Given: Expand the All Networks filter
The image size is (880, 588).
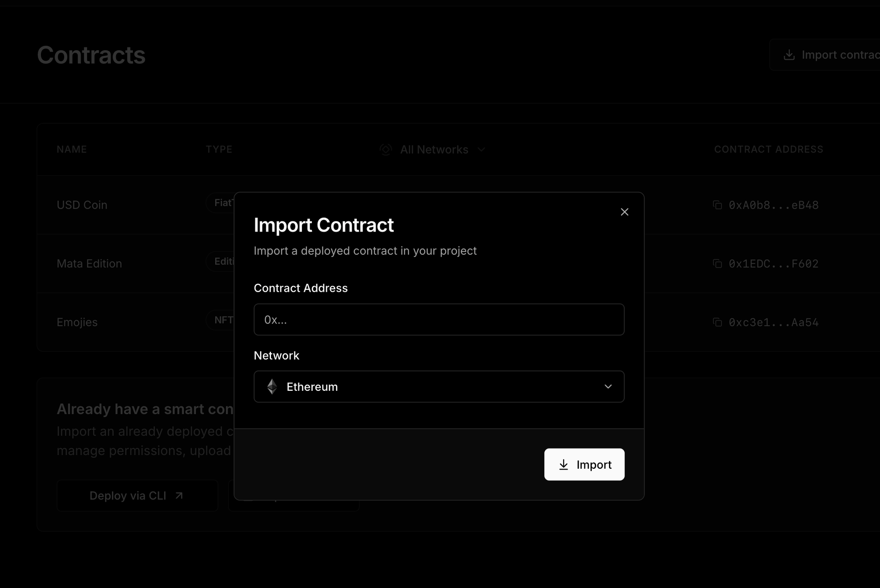Looking at the screenshot, I should (x=433, y=150).
